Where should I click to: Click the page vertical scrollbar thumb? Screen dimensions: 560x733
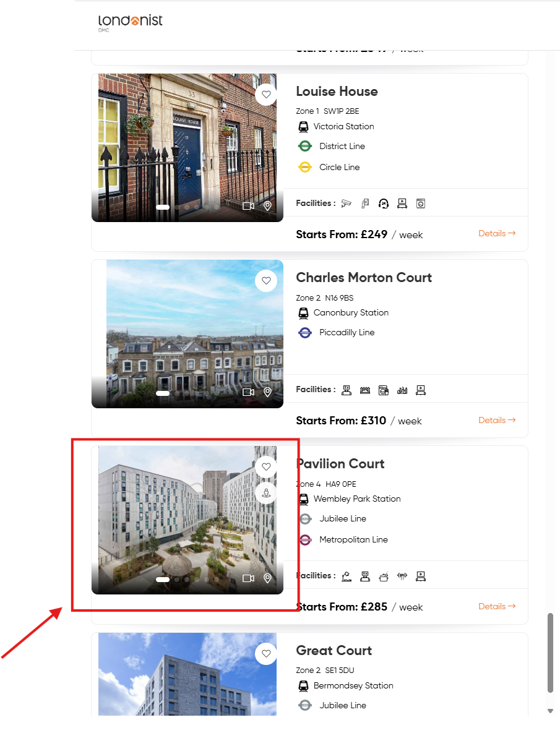click(550, 653)
